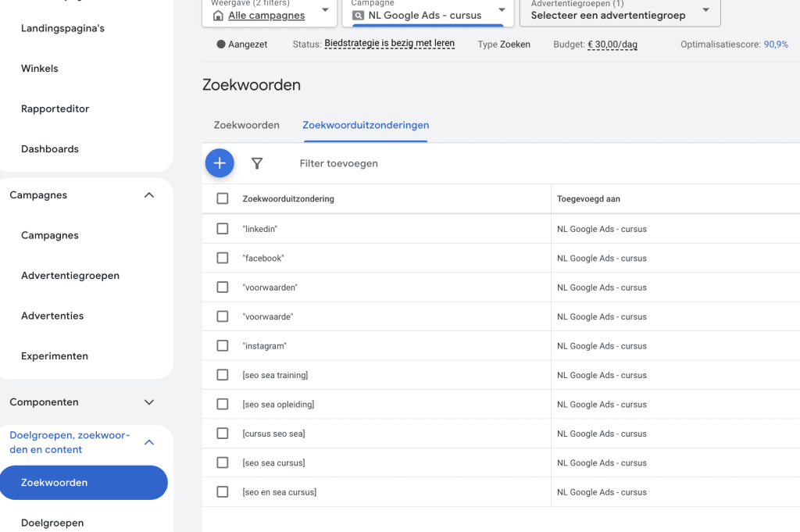Click the blue plus add button
The width and height of the screenshot is (800, 532).
tap(220, 163)
